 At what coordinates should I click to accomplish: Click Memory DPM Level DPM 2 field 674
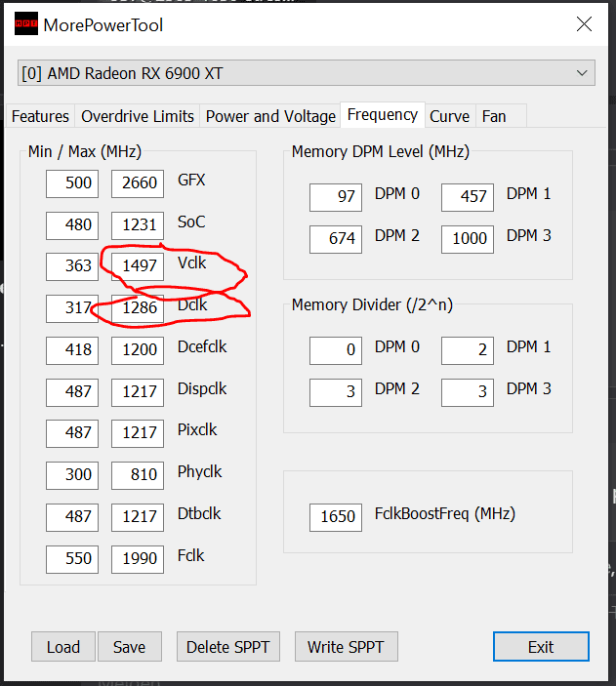click(x=336, y=239)
